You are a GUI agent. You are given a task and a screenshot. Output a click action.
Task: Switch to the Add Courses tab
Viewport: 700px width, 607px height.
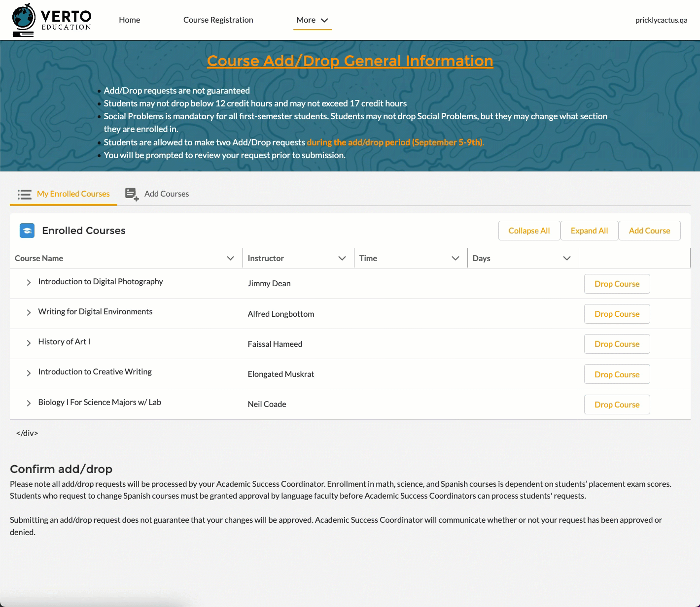point(157,194)
